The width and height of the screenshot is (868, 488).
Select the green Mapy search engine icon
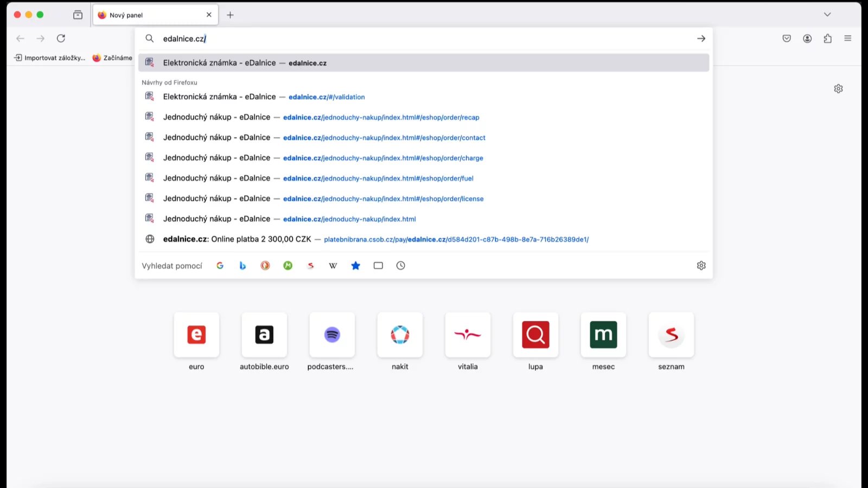pos(288,266)
